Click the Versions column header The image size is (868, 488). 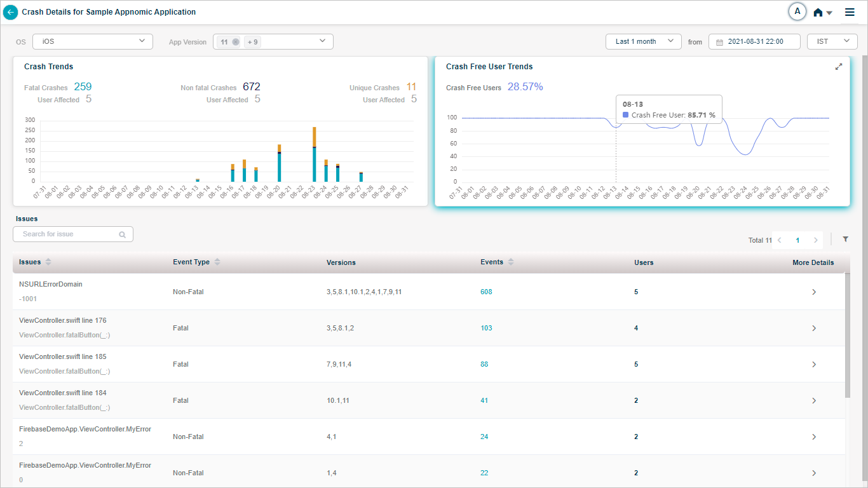tap(341, 262)
